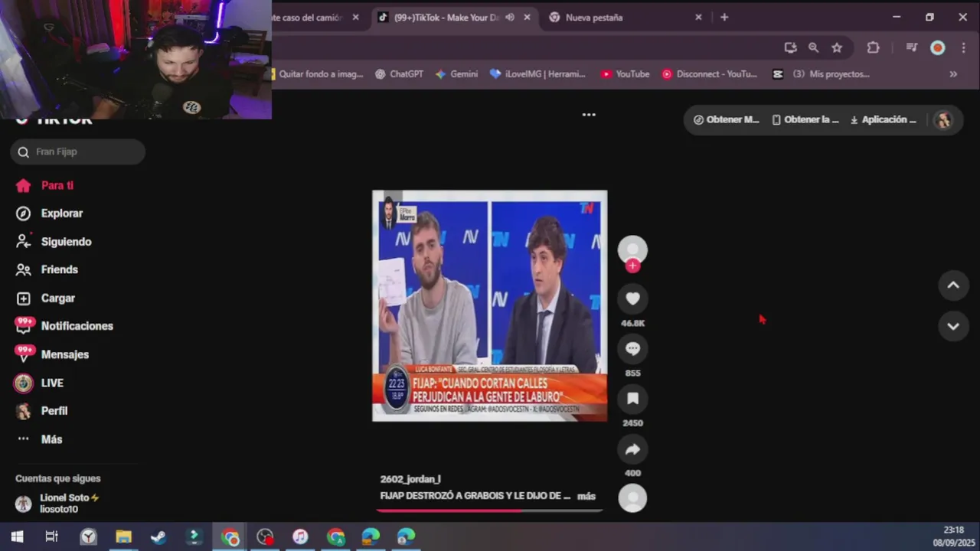Open the browser zoom magnifier icon
Screen dimensions: 980x551
[813, 47]
